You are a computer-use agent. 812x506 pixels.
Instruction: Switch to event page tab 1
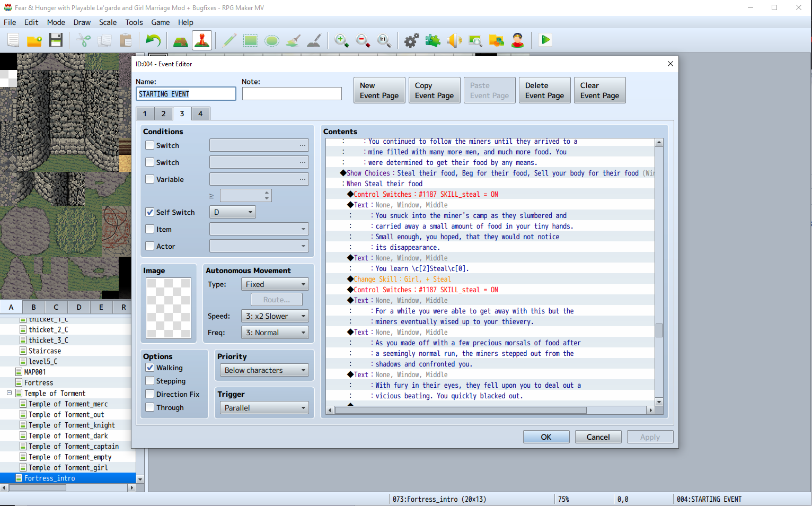click(145, 114)
